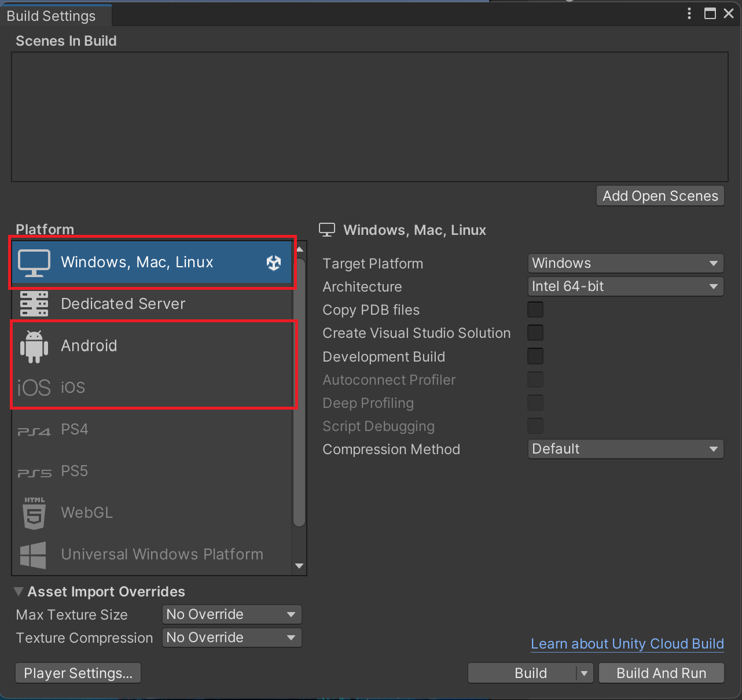This screenshot has height=700, width=742.
Task: Toggle the Script Debugging checkbox
Action: pyautogui.click(x=535, y=426)
